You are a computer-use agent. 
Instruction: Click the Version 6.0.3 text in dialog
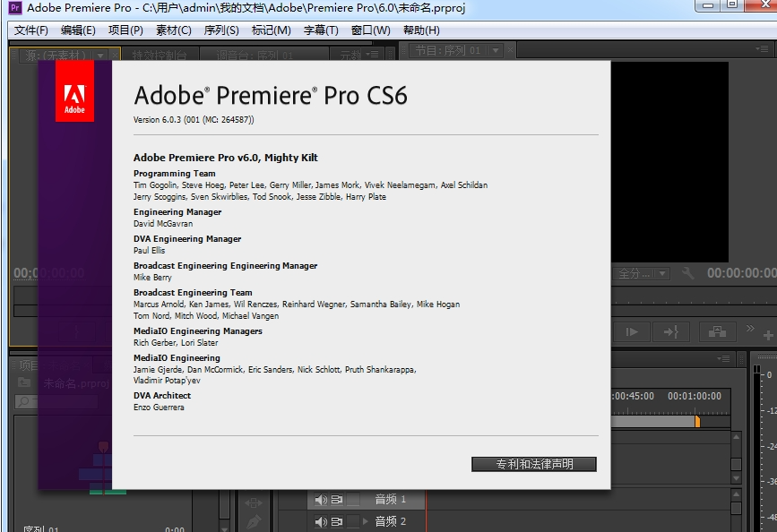click(x=194, y=120)
